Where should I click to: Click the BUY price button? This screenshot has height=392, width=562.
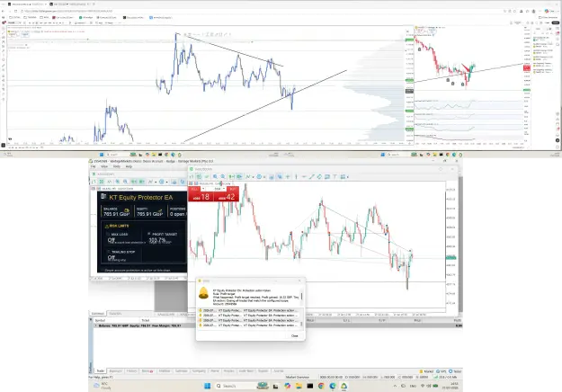[227, 197]
